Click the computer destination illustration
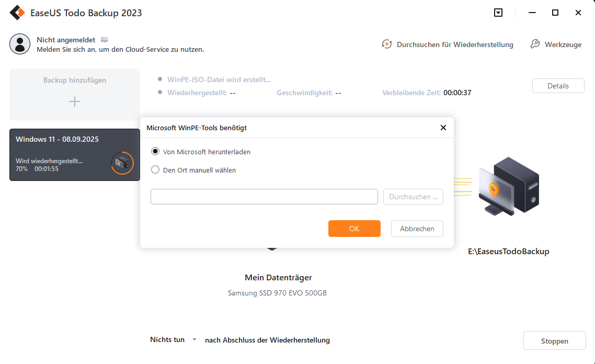Image resolution: width=595 pixels, height=364 pixels. 509,186
